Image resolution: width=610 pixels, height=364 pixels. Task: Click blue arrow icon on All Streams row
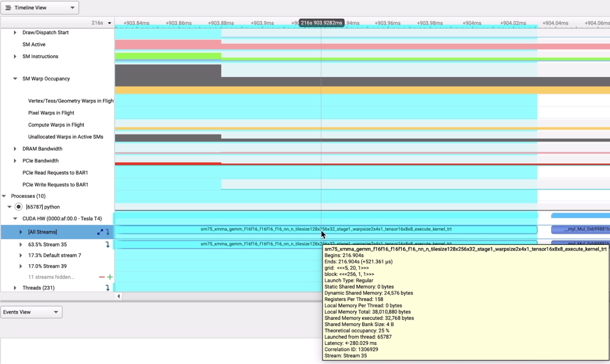tap(107, 232)
